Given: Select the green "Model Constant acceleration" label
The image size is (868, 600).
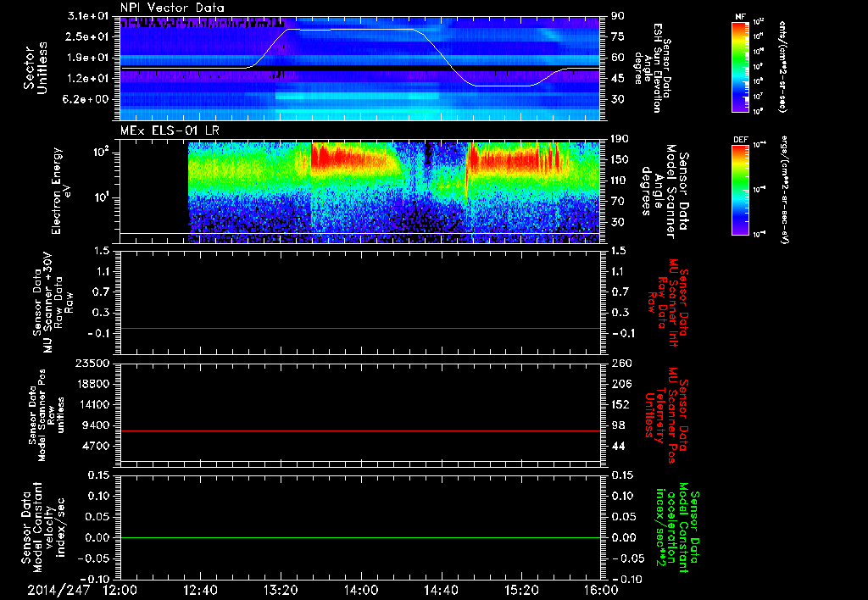Looking at the screenshot, I should pos(676,528).
